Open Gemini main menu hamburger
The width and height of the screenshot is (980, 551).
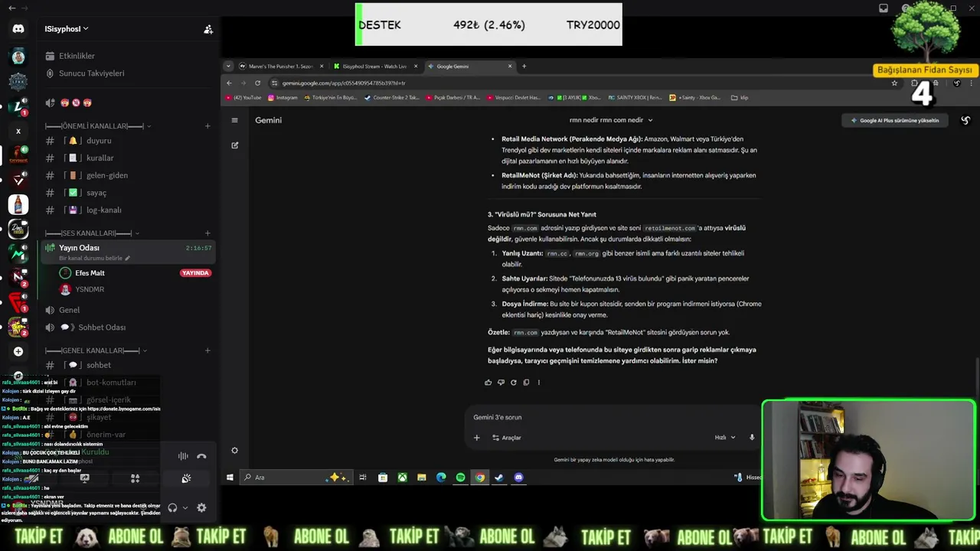point(235,120)
